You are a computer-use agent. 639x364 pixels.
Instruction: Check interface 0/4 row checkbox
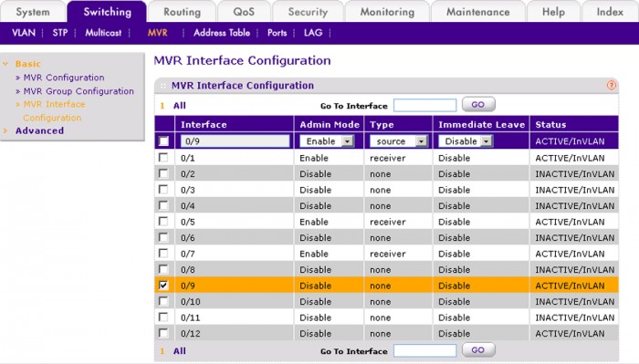pyautogui.click(x=163, y=205)
